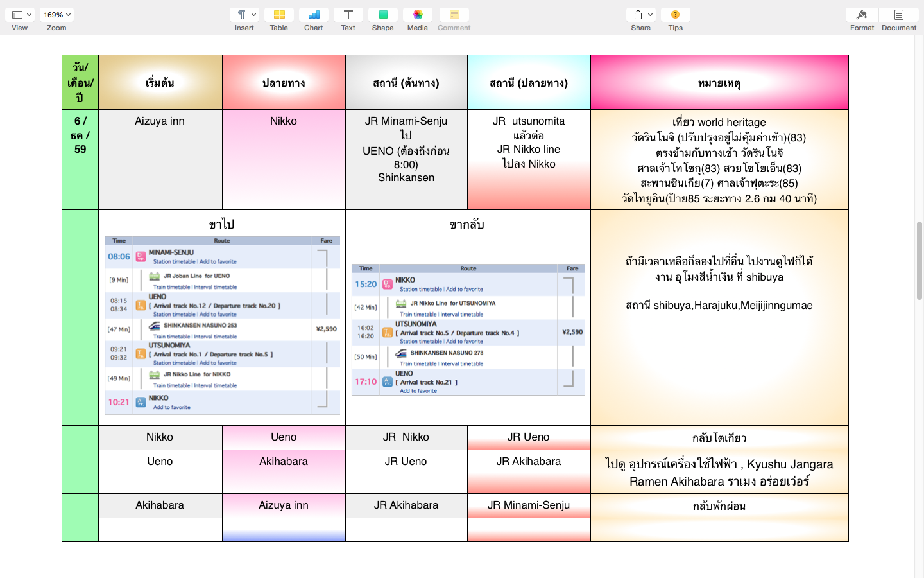Open the 169% Zoom dropdown
The image size is (924, 578).
click(x=56, y=15)
